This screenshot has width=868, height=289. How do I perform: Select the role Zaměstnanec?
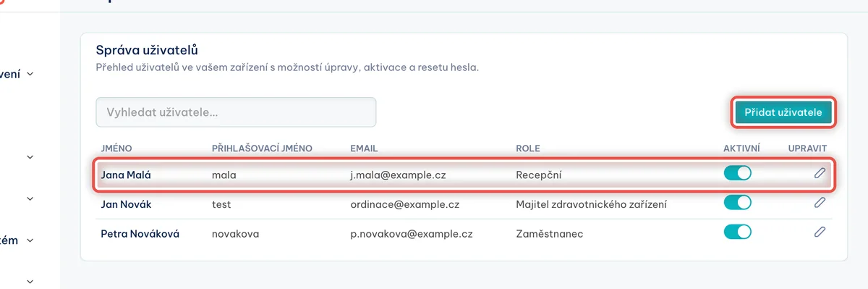click(550, 233)
